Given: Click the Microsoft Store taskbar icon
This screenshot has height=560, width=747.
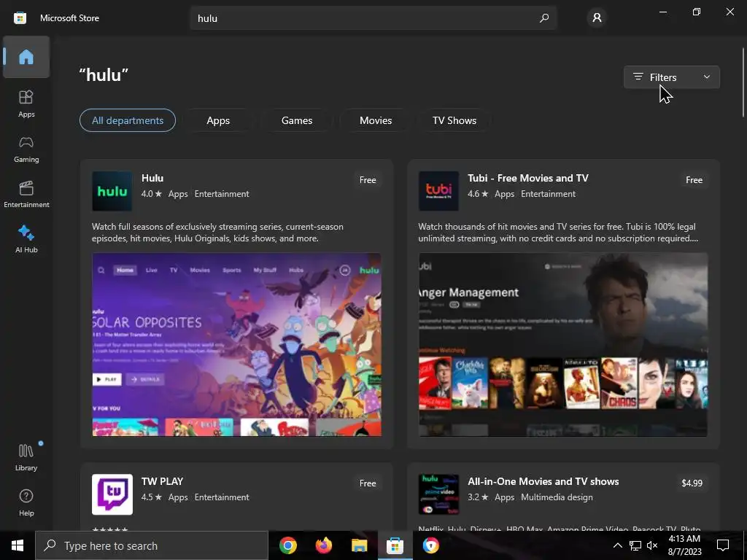Looking at the screenshot, I should [x=395, y=545].
